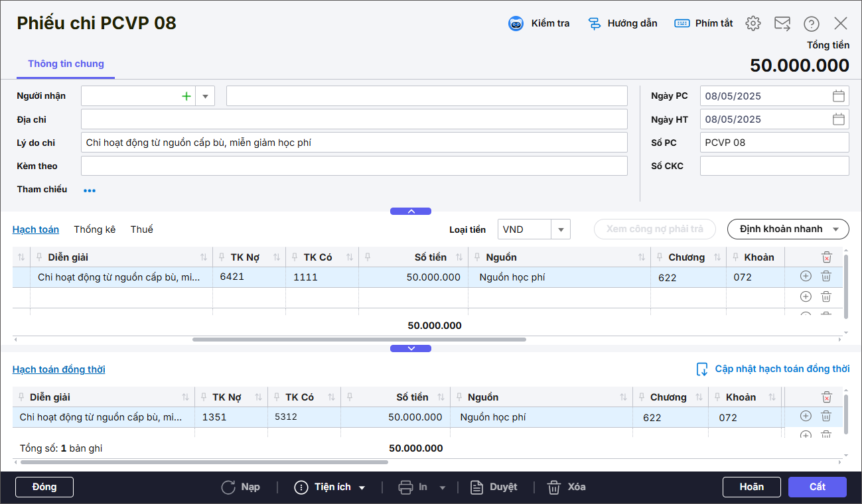Focus the Người nhận name field
Viewport: 862px width, 504px height.
(427, 96)
